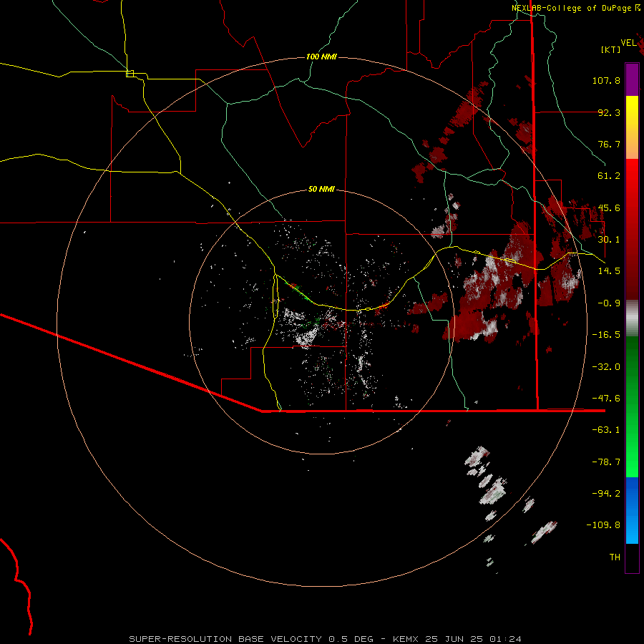Click the TH legend label
Screen dimensions: 644x644
(x=615, y=557)
